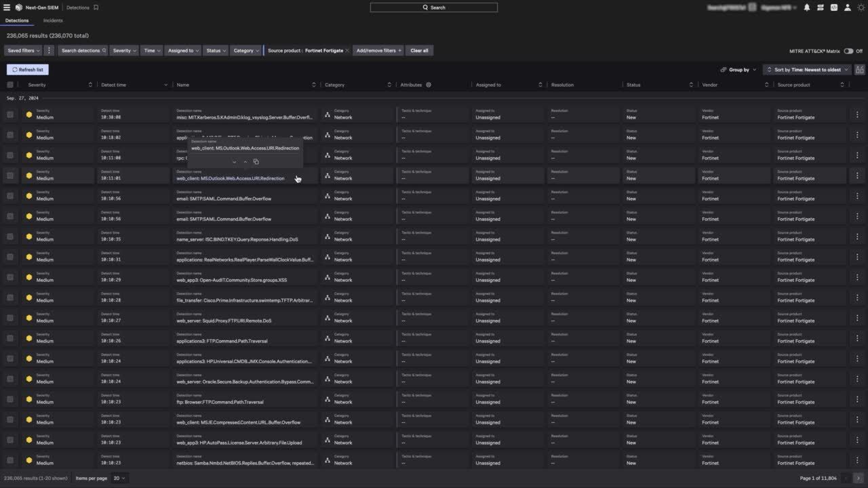Click the up chevron in detection name popup
Viewport: 868px width, 488px height.
245,162
